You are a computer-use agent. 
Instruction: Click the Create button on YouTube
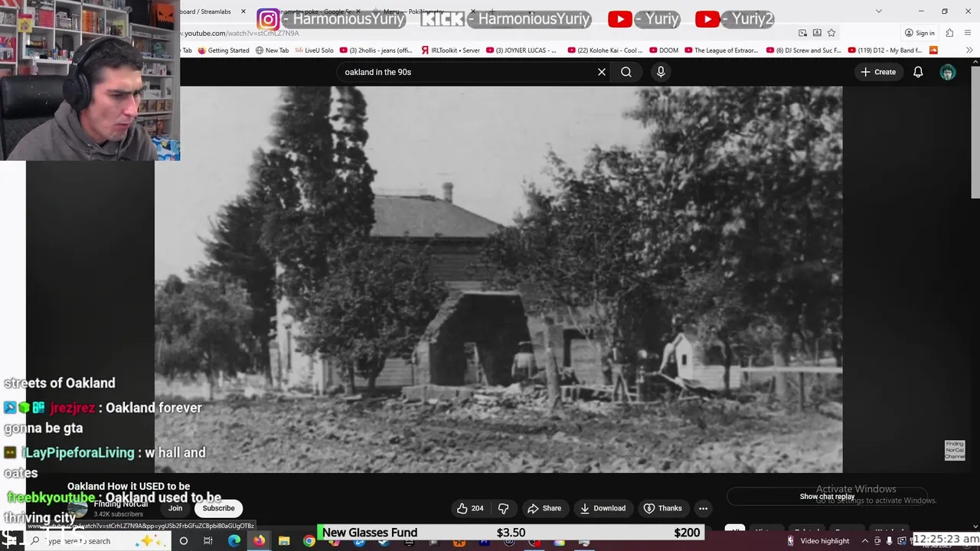tap(878, 72)
